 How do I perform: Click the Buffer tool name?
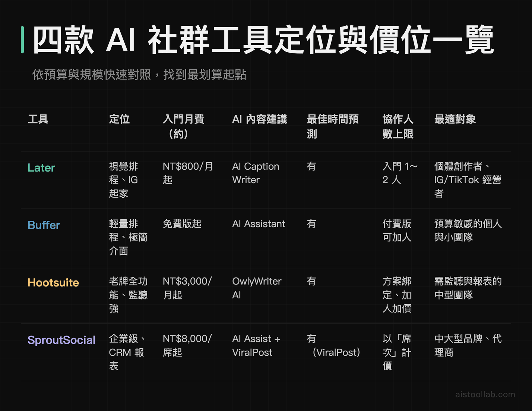(x=44, y=225)
